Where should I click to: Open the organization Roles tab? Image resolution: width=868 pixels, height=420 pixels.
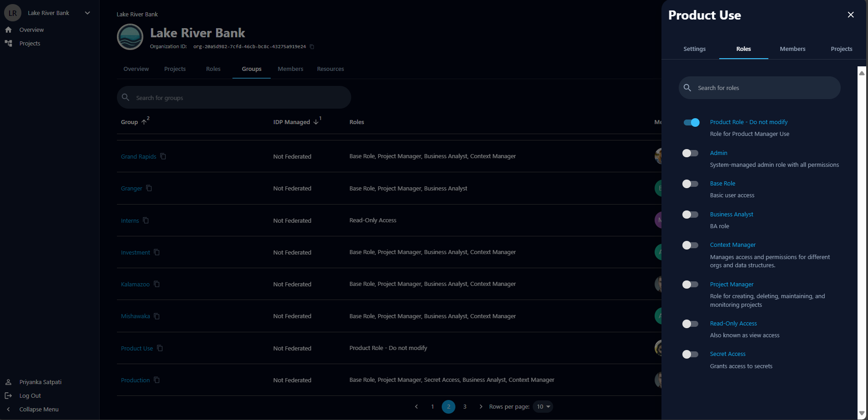(213, 69)
